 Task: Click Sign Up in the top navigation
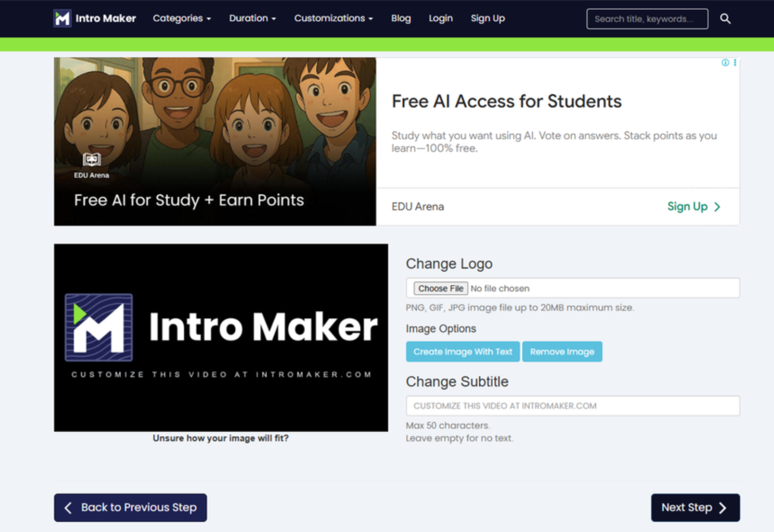tap(487, 18)
